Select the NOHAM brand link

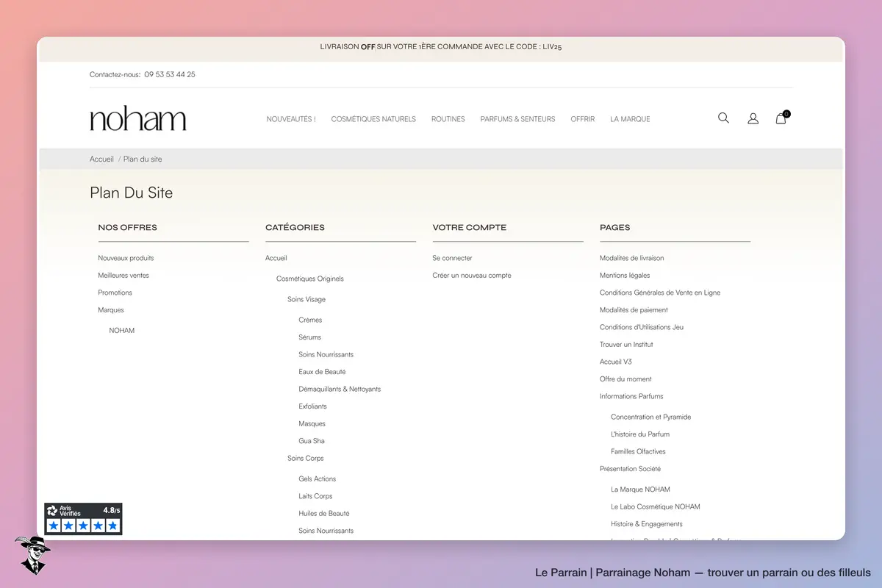122,331
